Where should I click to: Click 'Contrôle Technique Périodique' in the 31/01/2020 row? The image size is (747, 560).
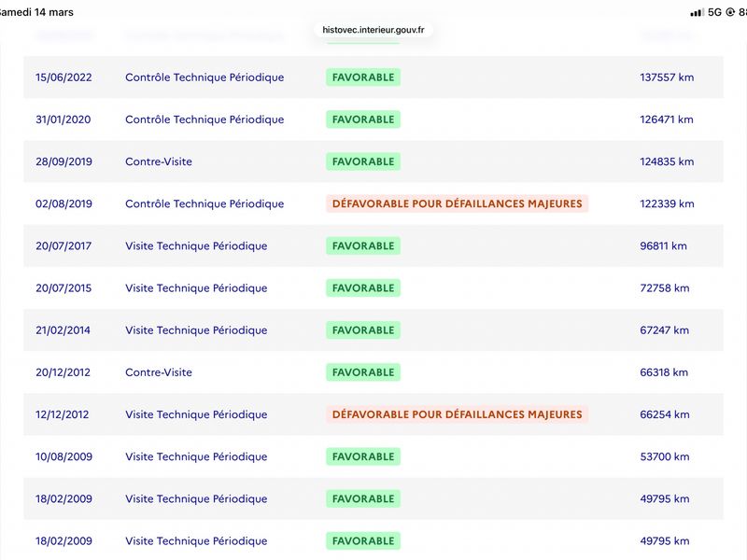(x=204, y=119)
